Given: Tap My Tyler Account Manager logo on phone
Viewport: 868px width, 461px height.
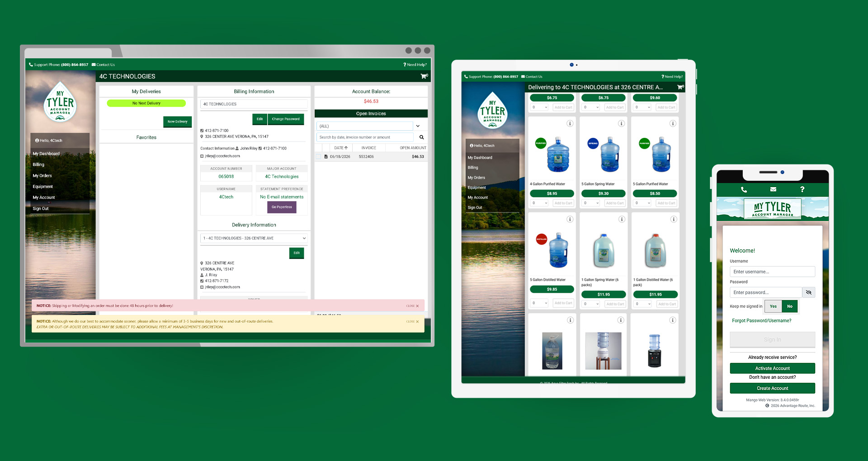Looking at the screenshot, I should 773,208.
